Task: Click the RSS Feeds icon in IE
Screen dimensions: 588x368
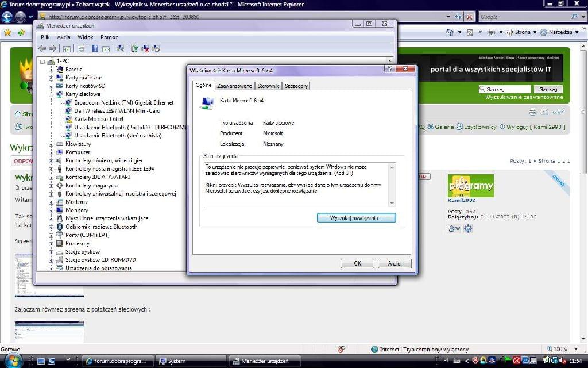Action: 470,32
